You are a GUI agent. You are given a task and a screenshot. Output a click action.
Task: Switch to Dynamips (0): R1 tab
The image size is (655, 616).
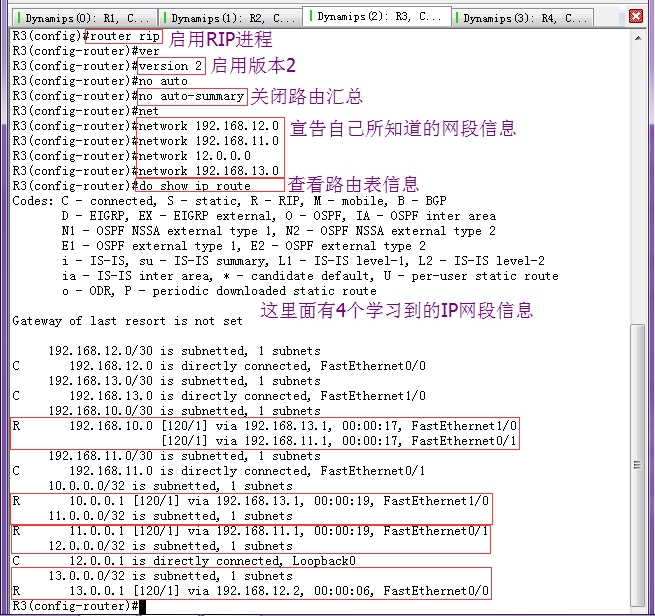[x=84, y=18]
